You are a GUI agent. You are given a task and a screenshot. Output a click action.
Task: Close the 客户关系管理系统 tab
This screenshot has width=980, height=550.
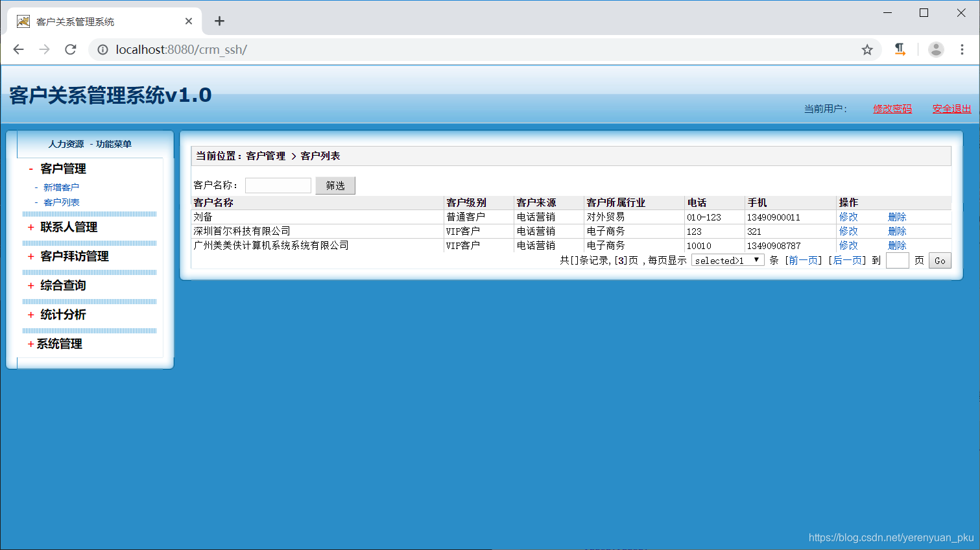[189, 21]
